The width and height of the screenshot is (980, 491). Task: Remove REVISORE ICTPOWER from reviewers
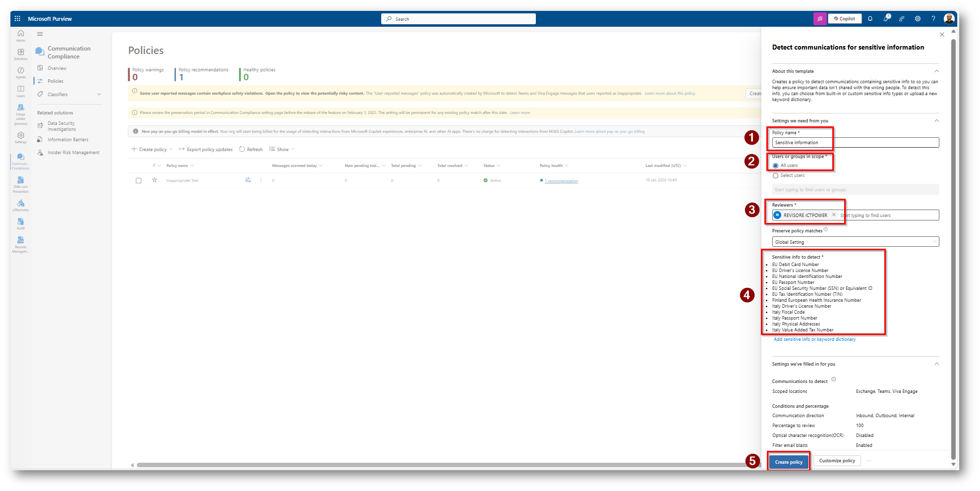(x=834, y=215)
